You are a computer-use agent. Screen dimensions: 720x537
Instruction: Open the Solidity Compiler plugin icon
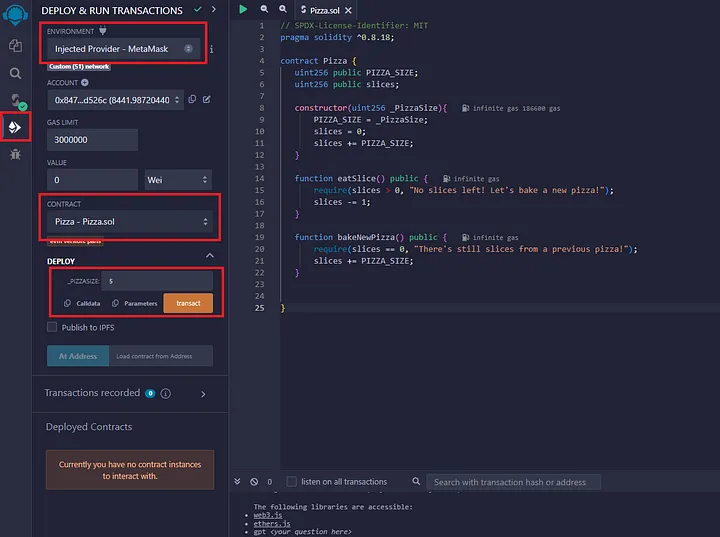(x=15, y=100)
